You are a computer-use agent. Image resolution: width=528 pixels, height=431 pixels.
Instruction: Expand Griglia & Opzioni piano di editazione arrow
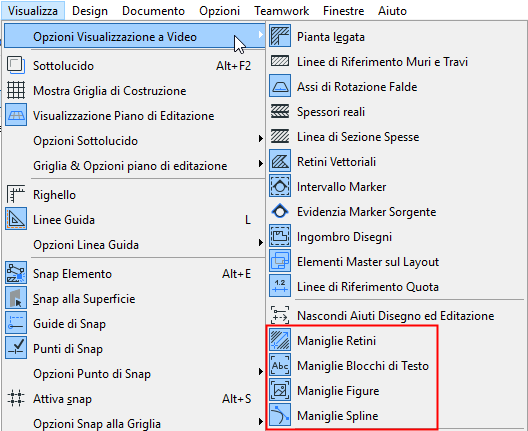click(x=261, y=163)
